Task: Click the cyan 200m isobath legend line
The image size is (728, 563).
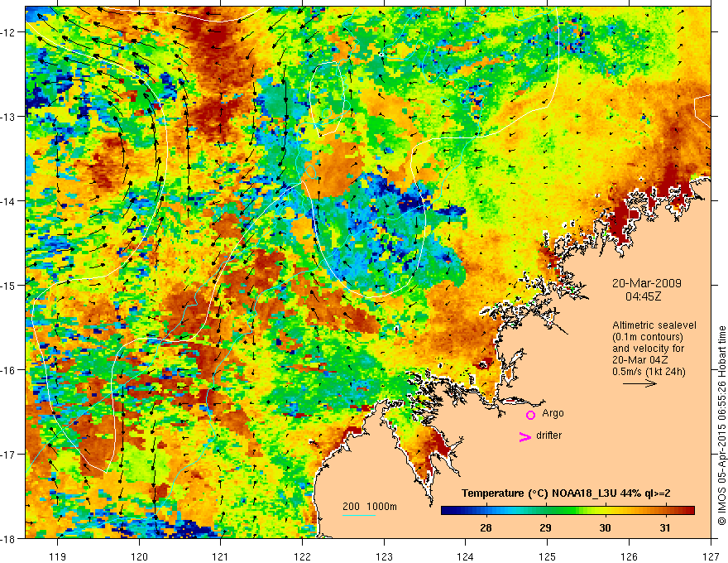Action: tap(359, 515)
